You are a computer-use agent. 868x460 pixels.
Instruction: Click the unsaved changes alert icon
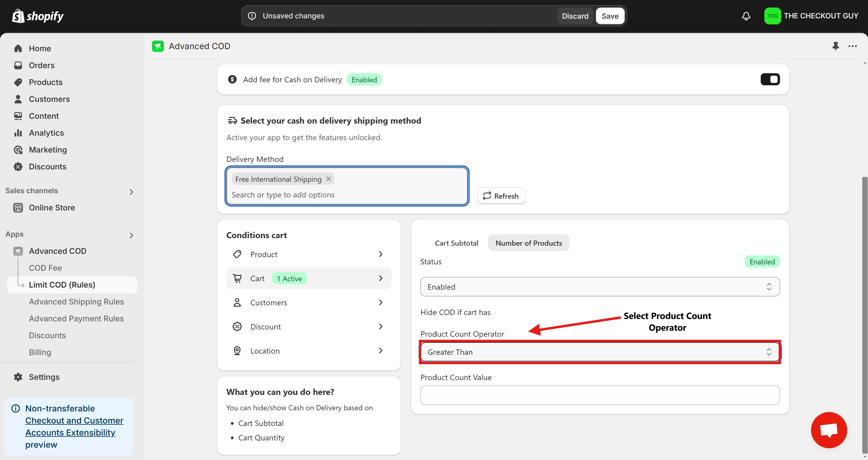(252, 16)
